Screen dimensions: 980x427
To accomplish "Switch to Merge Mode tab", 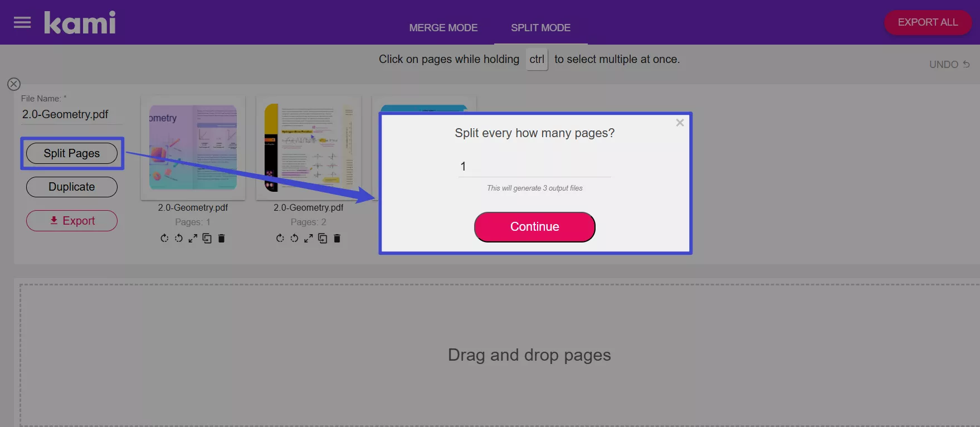I will tap(443, 28).
